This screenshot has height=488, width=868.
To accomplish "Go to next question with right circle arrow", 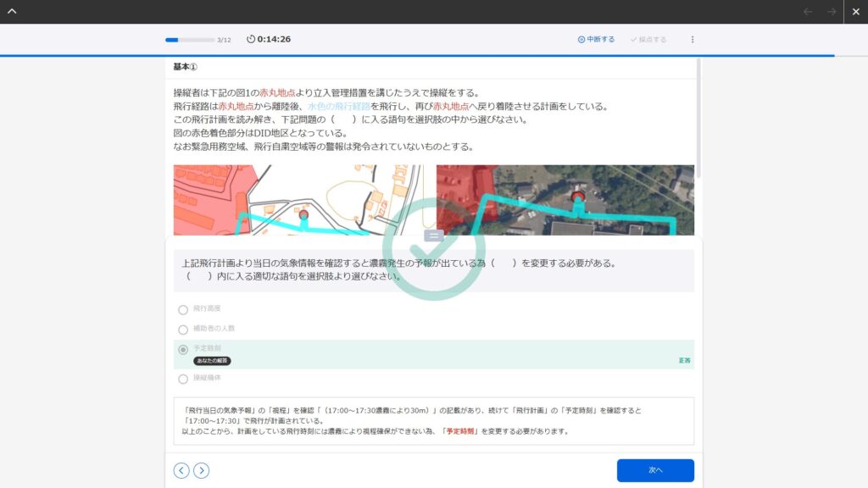I will coord(201,470).
